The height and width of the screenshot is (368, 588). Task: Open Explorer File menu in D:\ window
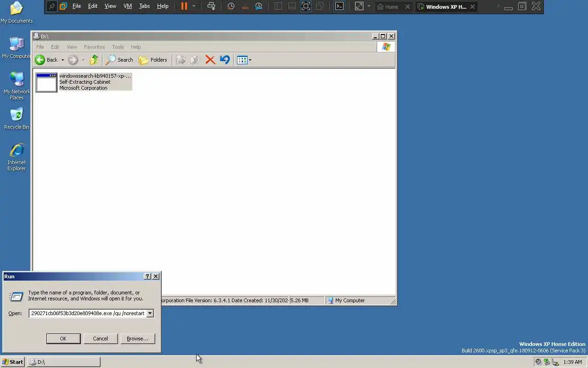40,47
